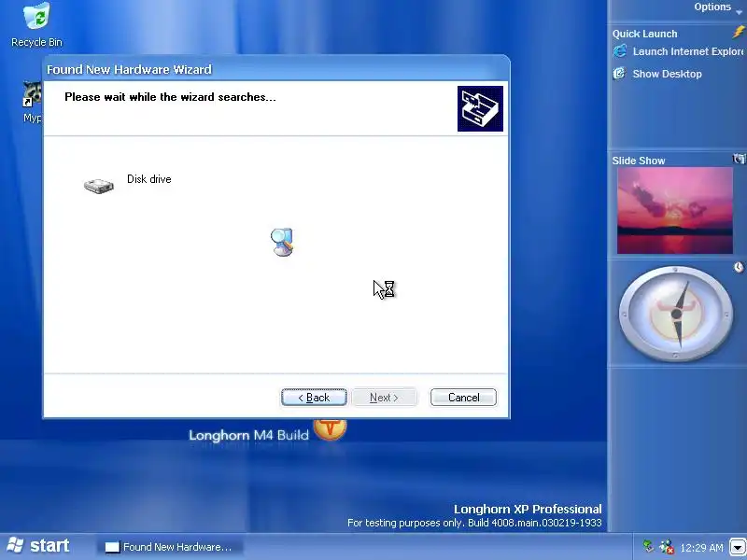747x560 pixels.
Task: Click the lightning bolt Quick Launch icon
Action: 739,33
